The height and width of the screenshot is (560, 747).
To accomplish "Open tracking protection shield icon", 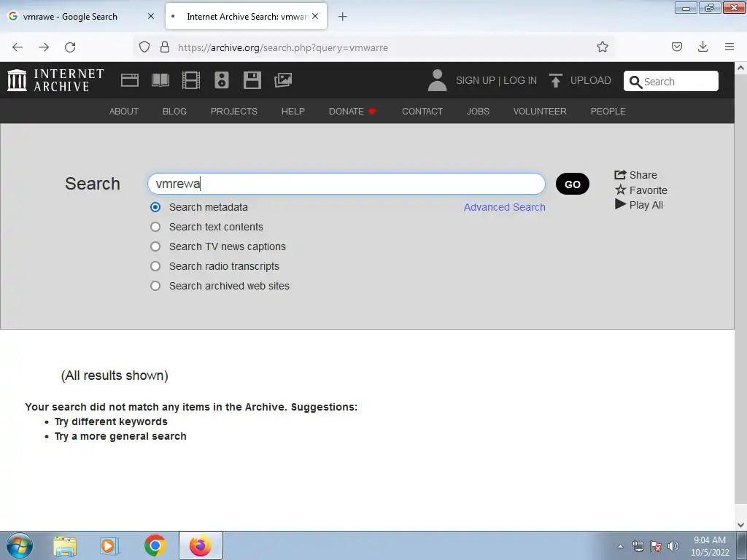I will tap(144, 47).
